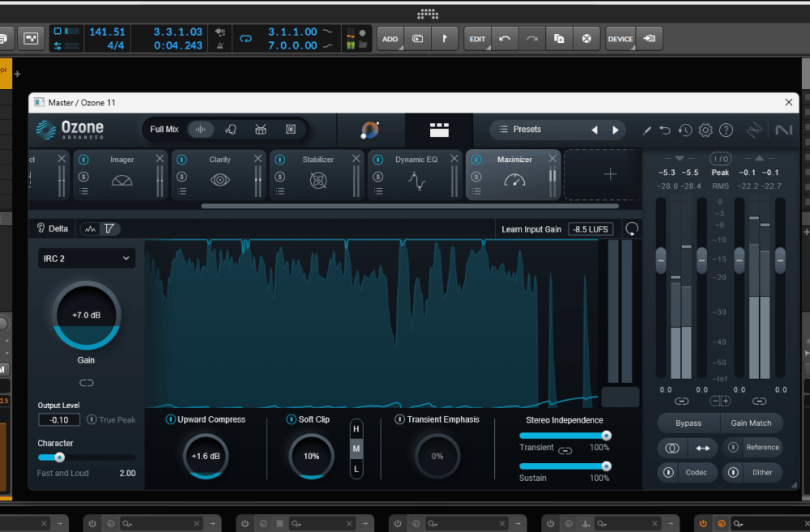Enable the Codec power toggle

[668, 473]
